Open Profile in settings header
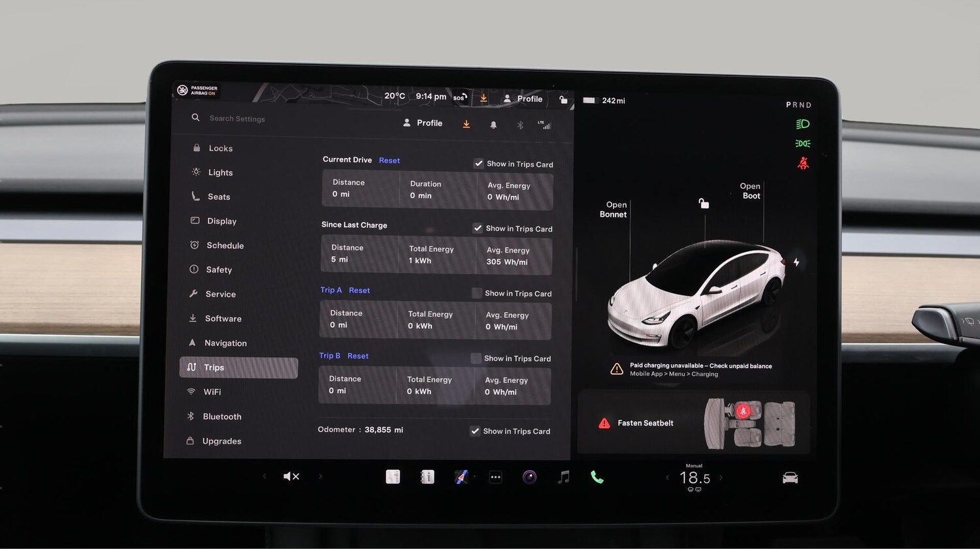 pyautogui.click(x=423, y=123)
